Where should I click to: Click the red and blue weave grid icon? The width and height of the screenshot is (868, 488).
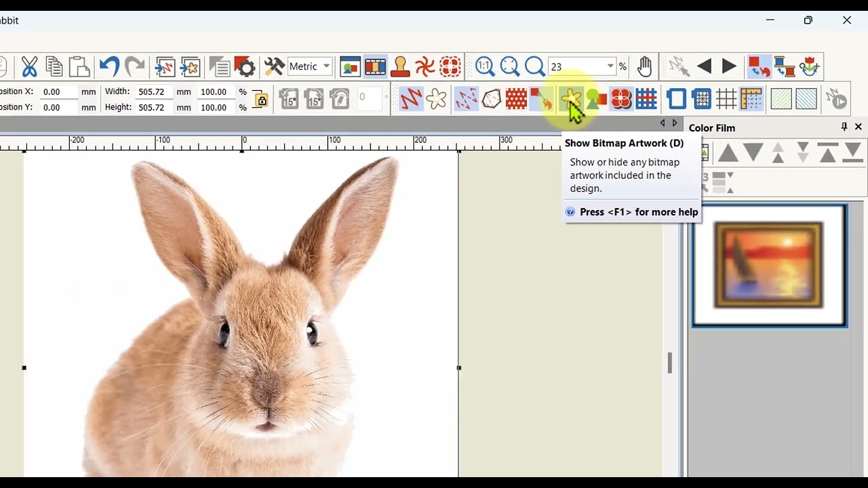(646, 99)
